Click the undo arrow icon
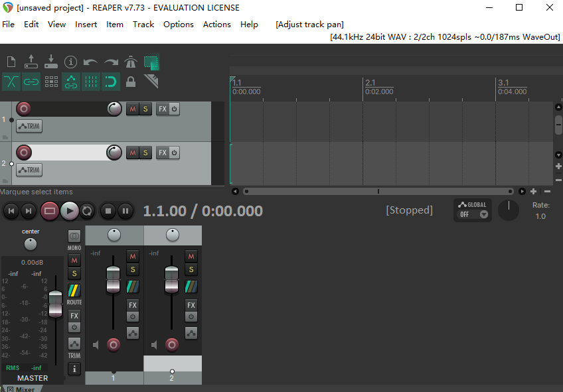 [90, 62]
